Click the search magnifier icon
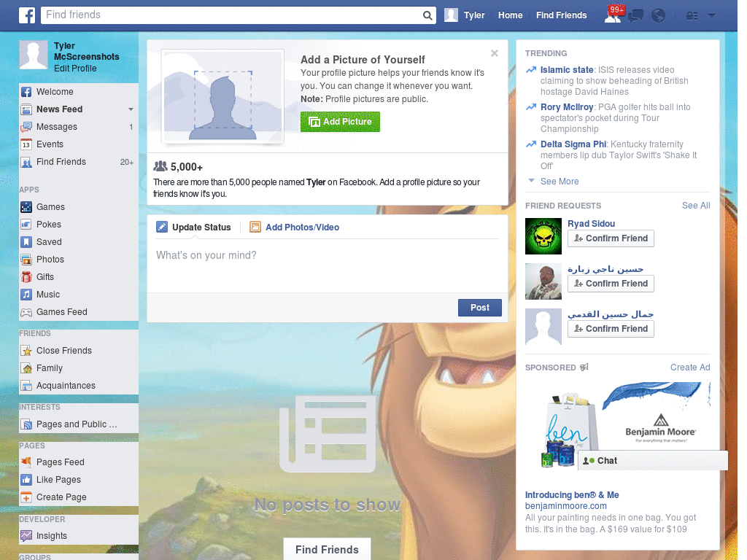747x560 pixels. (x=427, y=15)
